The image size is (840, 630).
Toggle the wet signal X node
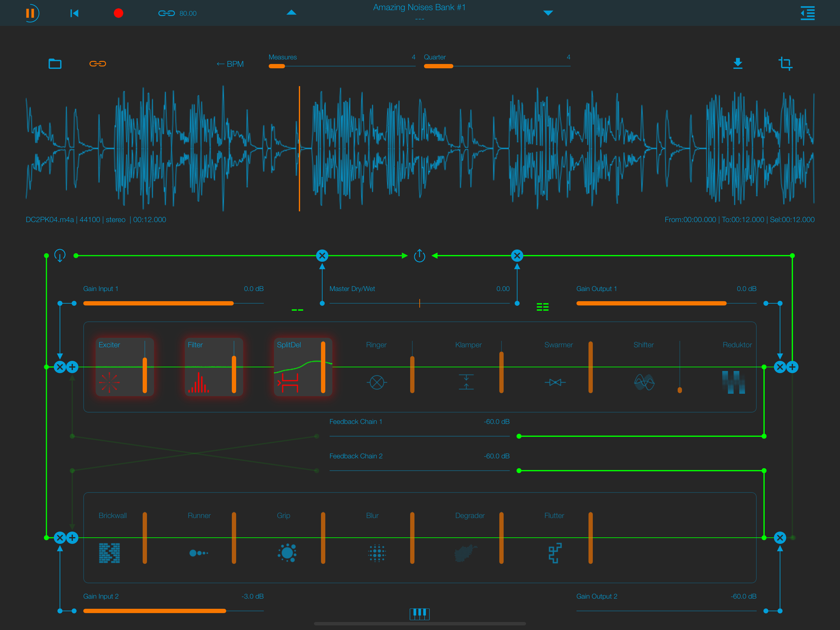pyautogui.click(x=517, y=255)
